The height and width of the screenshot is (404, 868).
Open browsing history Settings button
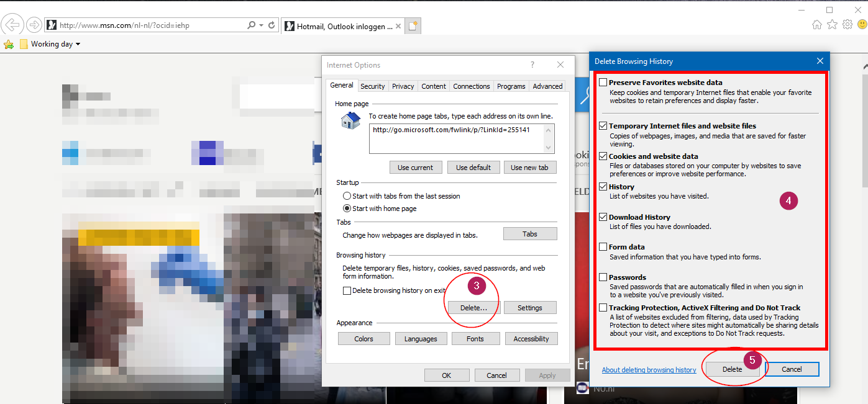coord(530,308)
